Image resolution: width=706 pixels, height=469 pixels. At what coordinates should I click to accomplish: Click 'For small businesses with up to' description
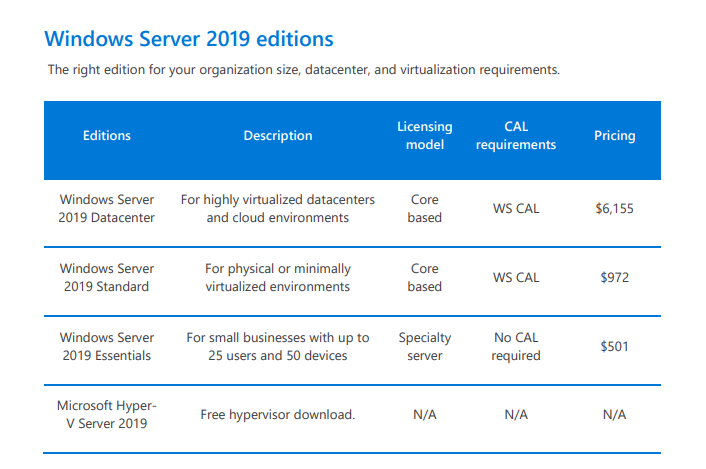tap(278, 346)
